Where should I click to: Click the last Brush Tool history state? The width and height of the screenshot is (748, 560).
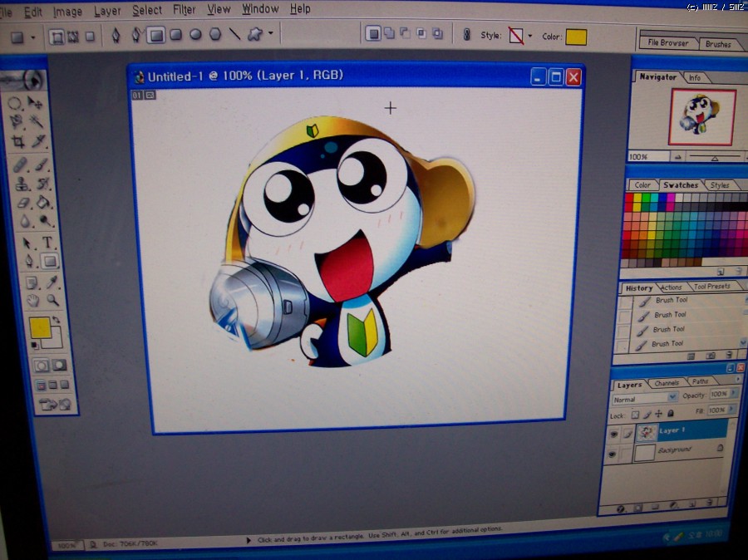pos(667,343)
